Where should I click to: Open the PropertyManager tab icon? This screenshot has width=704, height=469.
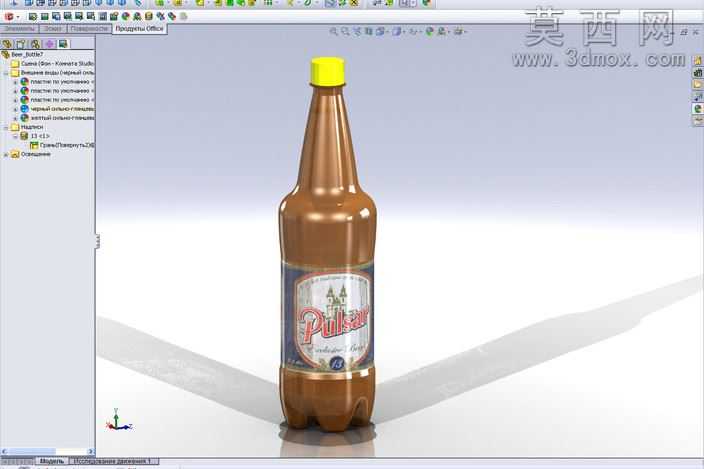point(21,44)
